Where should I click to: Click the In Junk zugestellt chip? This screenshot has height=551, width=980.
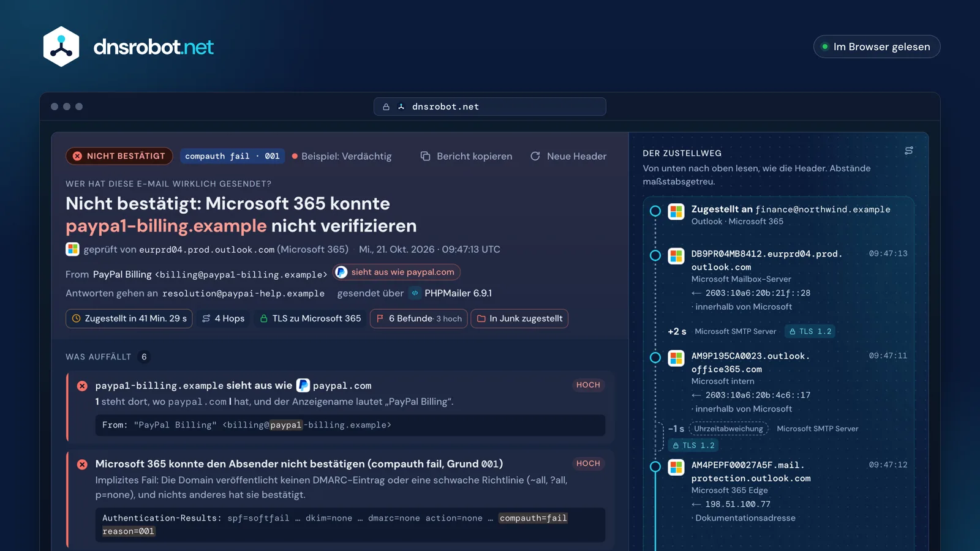tap(519, 318)
